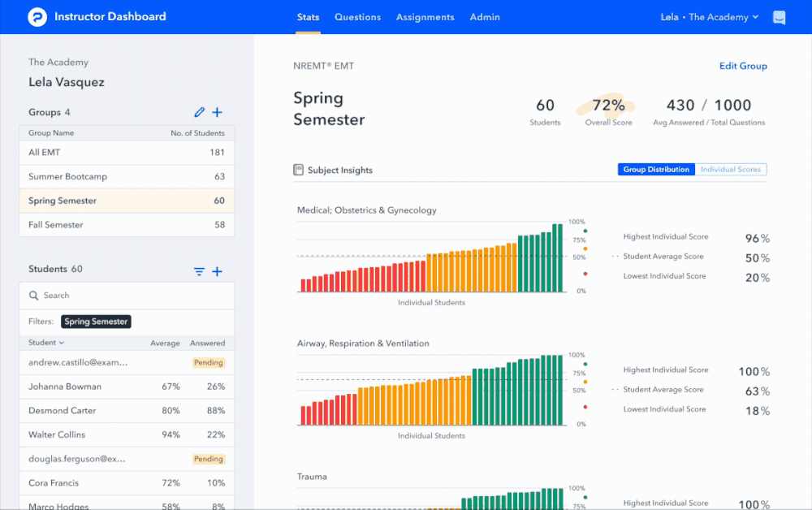Click the 96% Highest Individual Score value
The height and width of the screenshot is (510, 812).
pos(758,238)
